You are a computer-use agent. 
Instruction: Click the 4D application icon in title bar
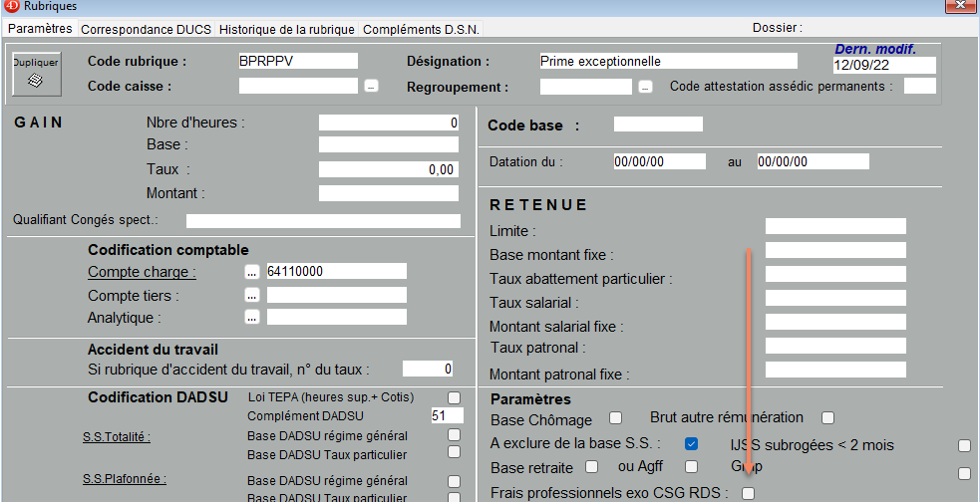pos(11,6)
